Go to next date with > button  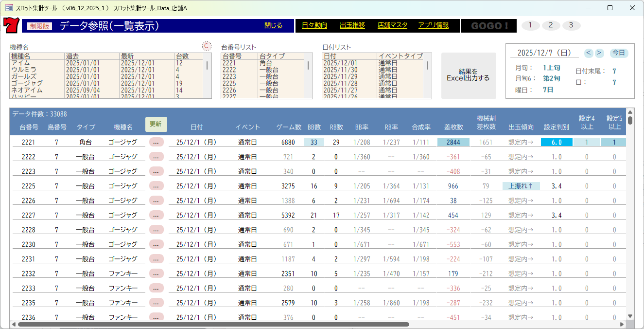point(599,53)
